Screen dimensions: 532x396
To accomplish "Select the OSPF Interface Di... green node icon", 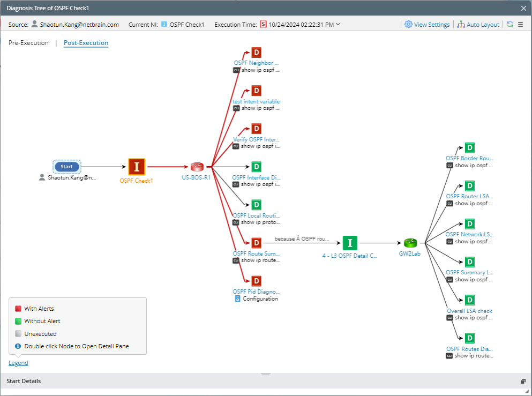I will (257, 167).
